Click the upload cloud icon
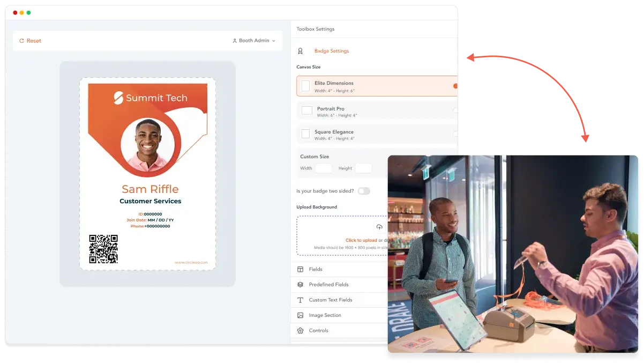The height and width of the screenshot is (363, 644). pos(379,227)
